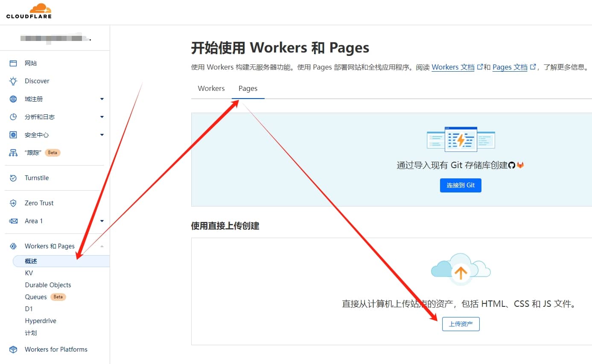Click the Discover lightbulb icon
The width and height of the screenshot is (592, 364).
[13, 81]
